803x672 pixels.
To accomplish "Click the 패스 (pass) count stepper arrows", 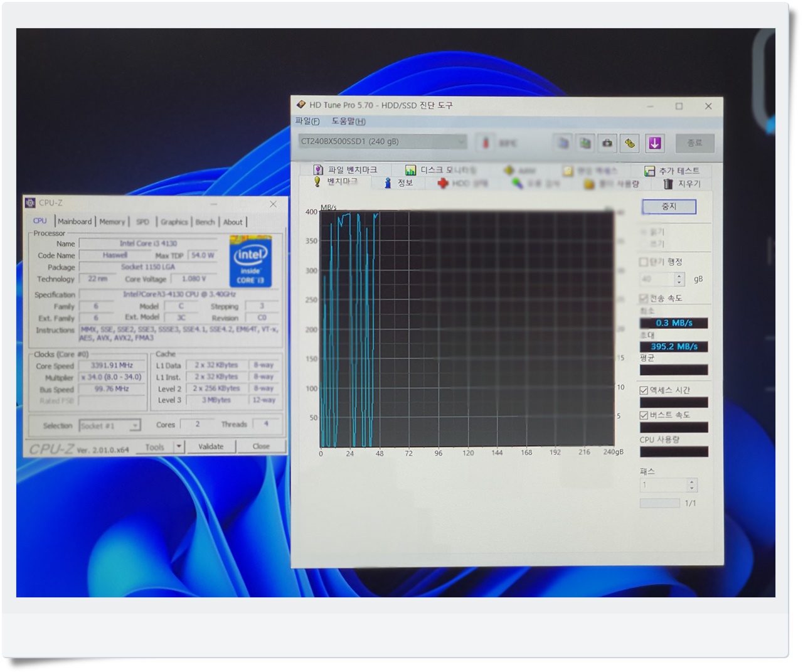I will point(692,485).
